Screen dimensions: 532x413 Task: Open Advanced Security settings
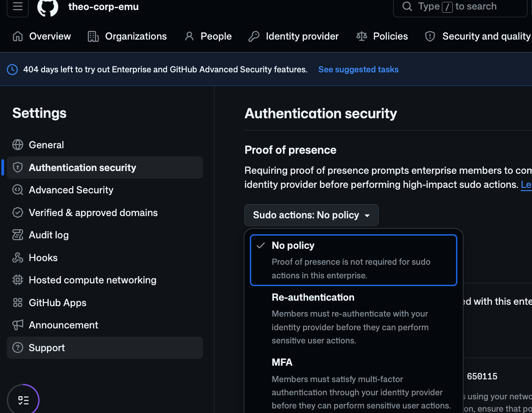[105, 190]
